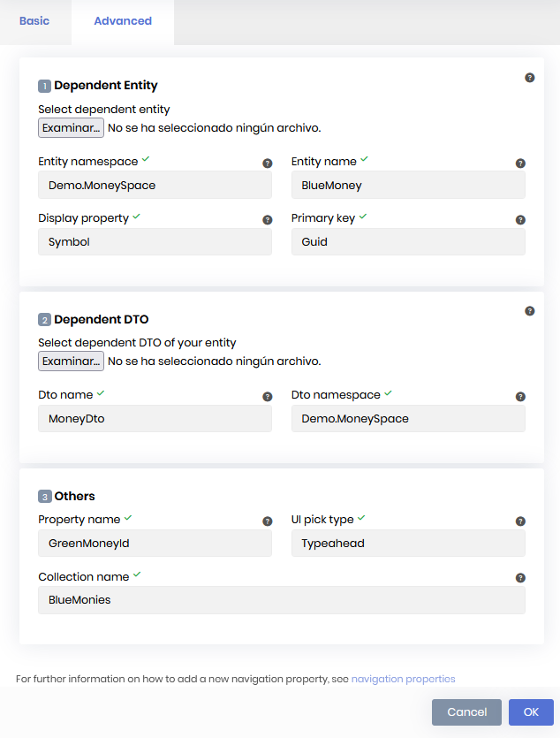This screenshot has width=560, height=738.
Task: Click help icon for Dependent DTO section
Action: pyautogui.click(x=530, y=311)
